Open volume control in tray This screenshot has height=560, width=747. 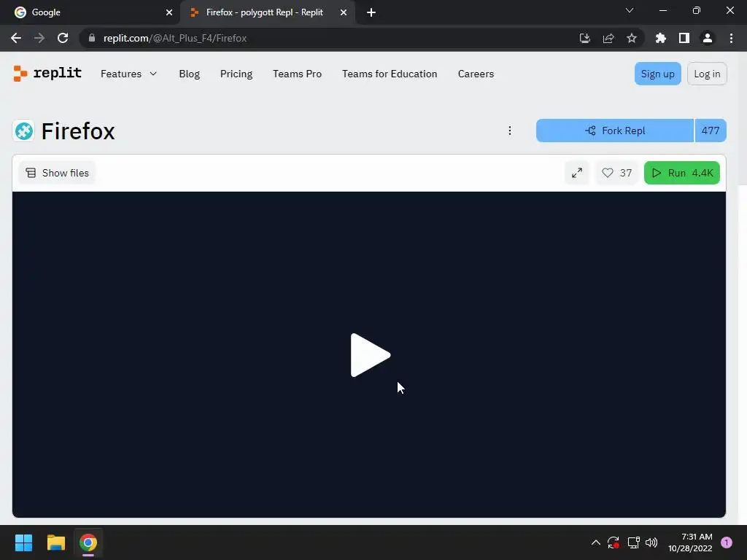tap(651, 542)
